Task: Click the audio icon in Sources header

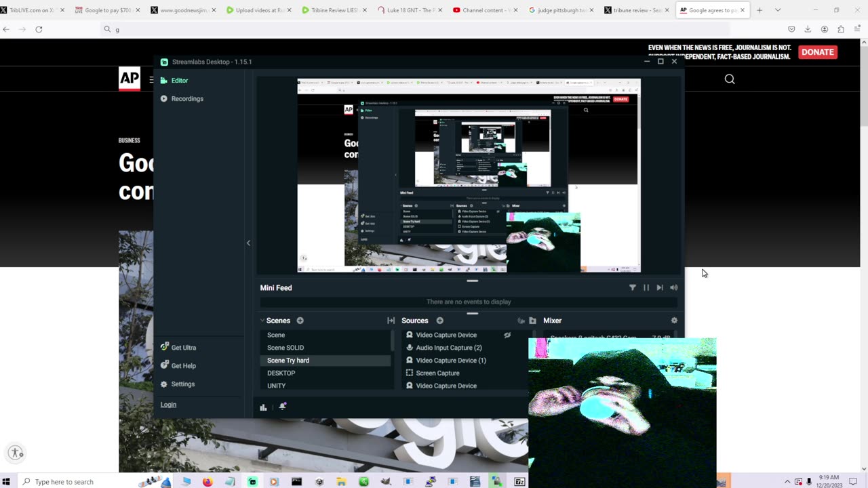Action: [521, 321]
